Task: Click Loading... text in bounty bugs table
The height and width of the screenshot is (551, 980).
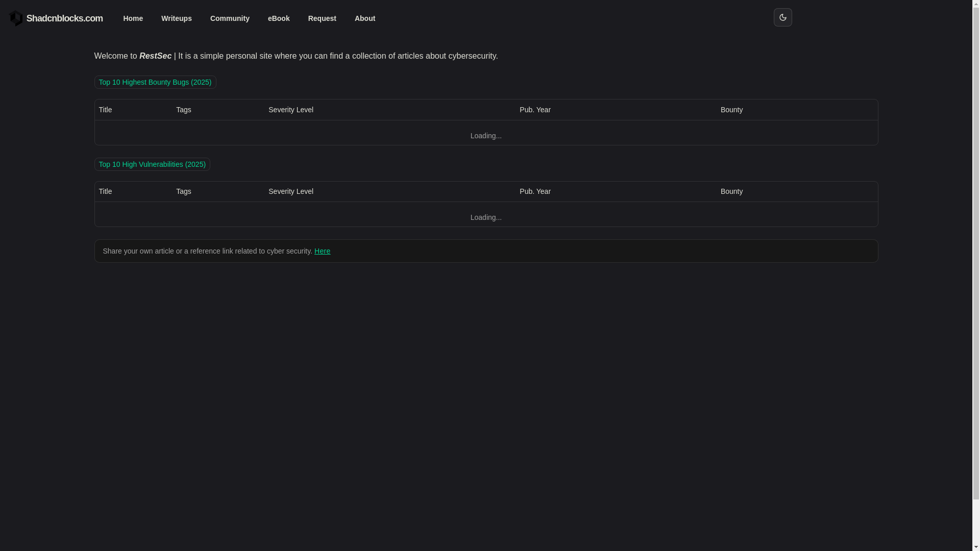Action: pyautogui.click(x=486, y=136)
